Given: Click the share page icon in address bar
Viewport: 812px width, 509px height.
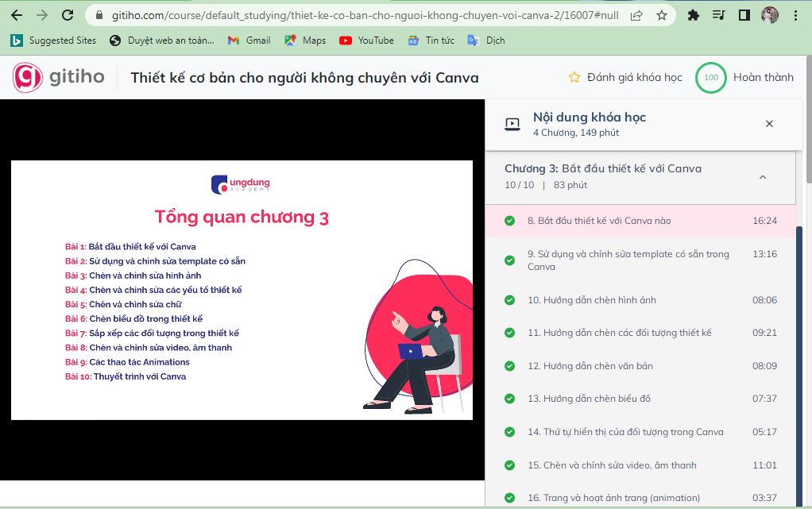Looking at the screenshot, I should (x=636, y=16).
